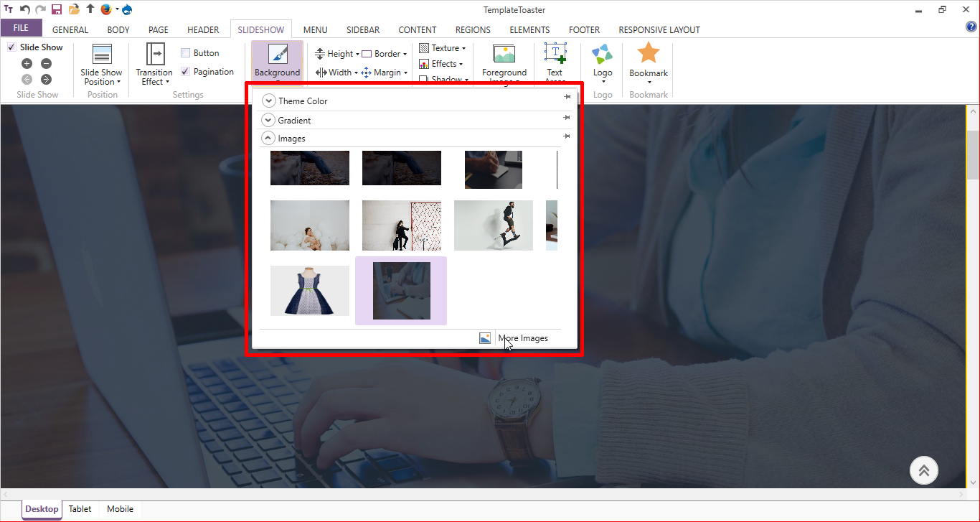Open the Foreground Image icon

pos(504,54)
